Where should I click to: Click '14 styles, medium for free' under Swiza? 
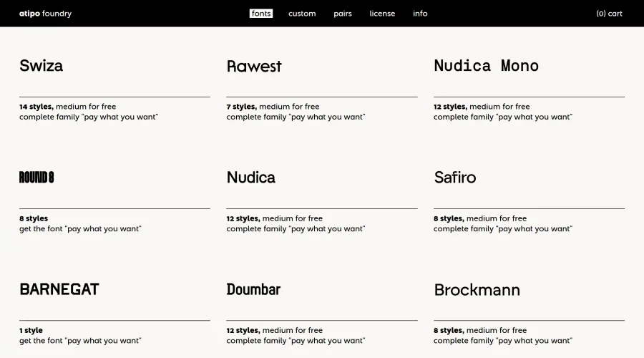[68, 107]
